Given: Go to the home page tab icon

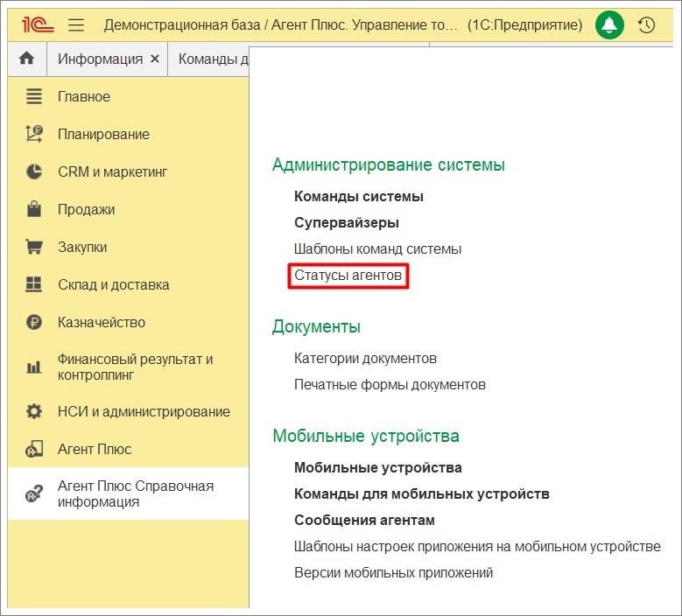Looking at the screenshot, I should coord(26,59).
